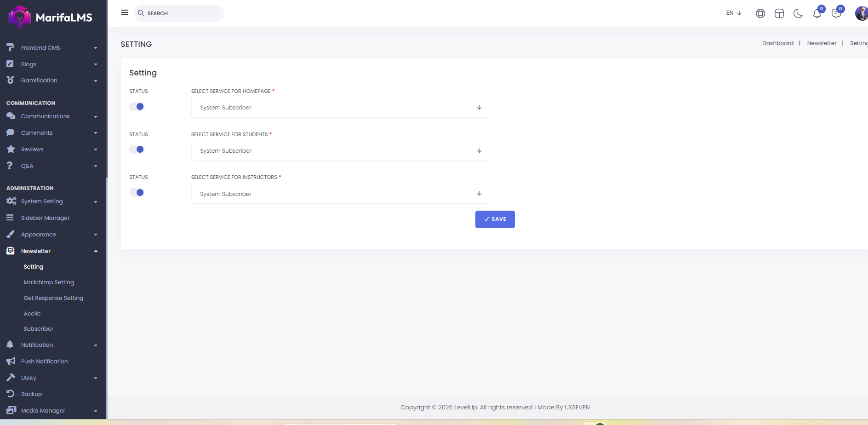Go to Dashboard via breadcrumb link
The width and height of the screenshot is (868, 425).
(x=777, y=43)
